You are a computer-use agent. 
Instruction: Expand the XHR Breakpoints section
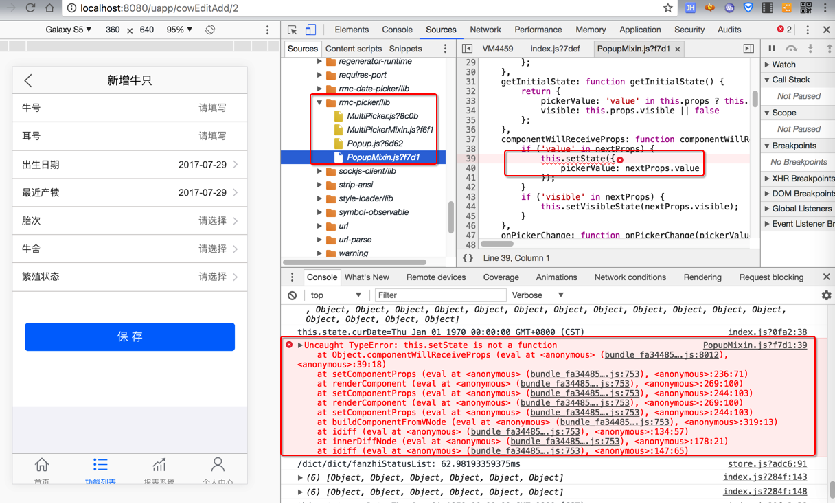pos(768,179)
